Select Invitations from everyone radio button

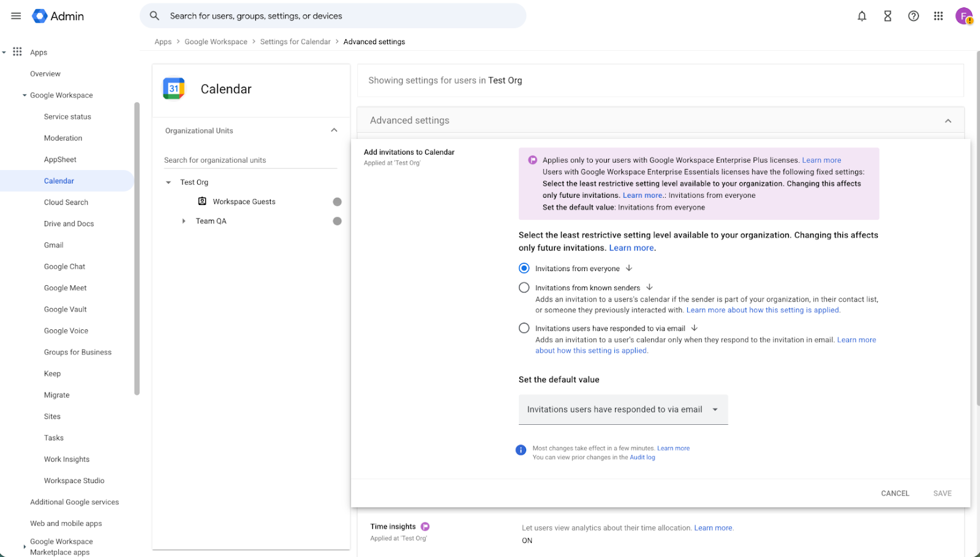tap(524, 268)
